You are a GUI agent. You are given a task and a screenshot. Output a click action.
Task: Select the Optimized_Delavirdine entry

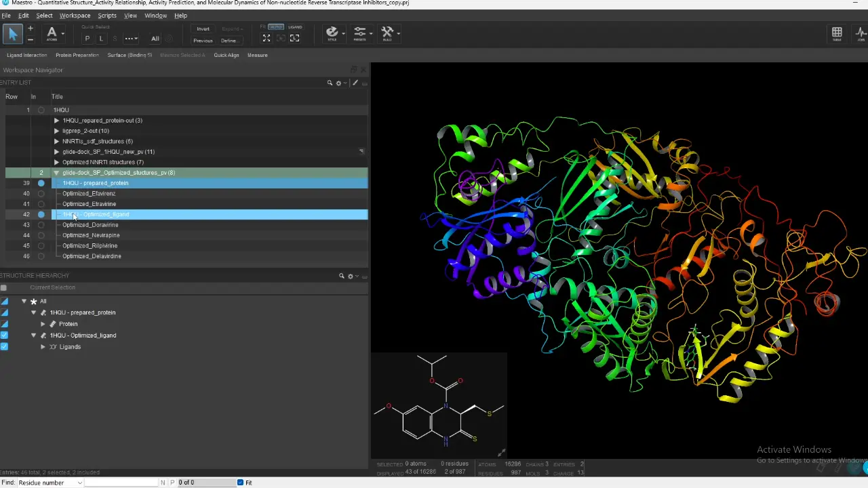[x=92, y=256]
